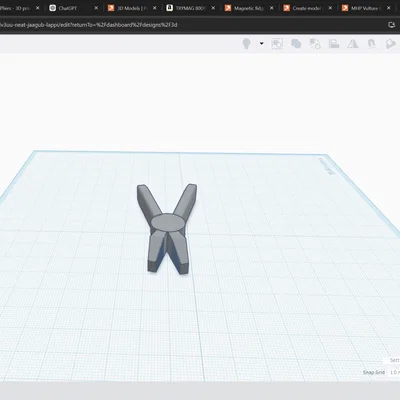
Task: Open the Snap Grid value dropdown
Action: click(x=395, y=372)
